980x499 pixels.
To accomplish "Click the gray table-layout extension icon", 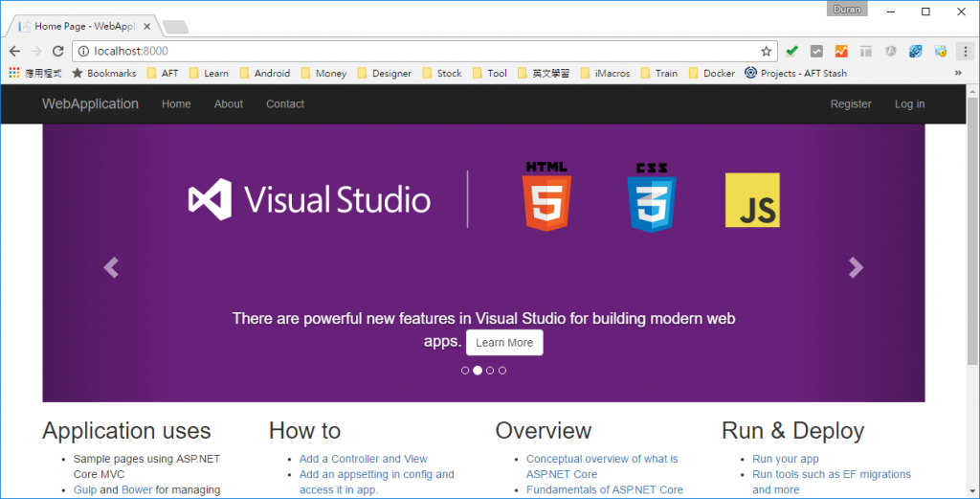I will (x=865, y=52).
